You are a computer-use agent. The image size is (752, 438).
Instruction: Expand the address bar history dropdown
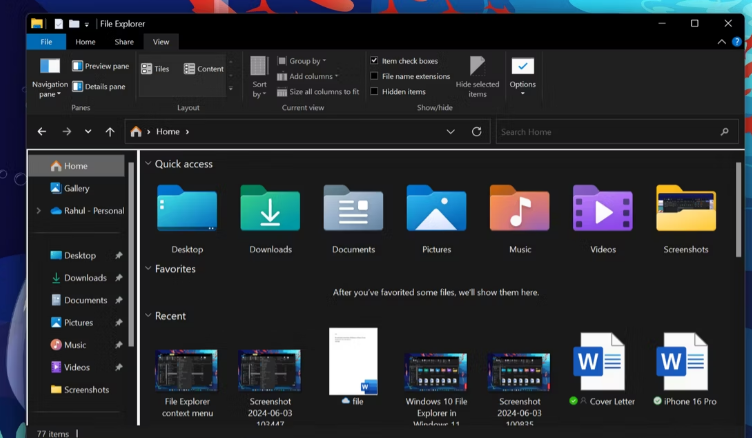click(450, 131)
